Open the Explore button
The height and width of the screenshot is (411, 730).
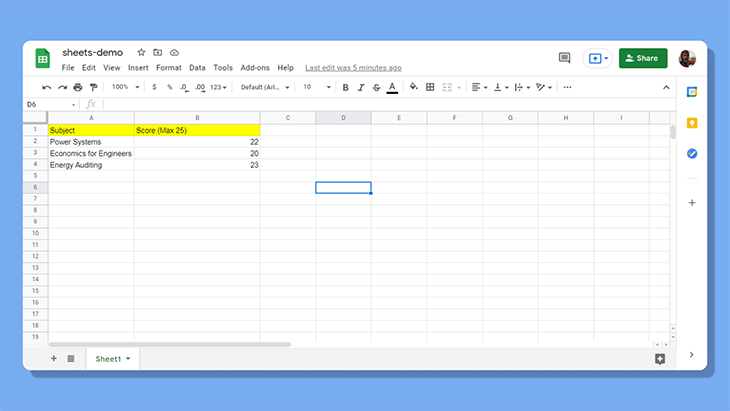coord(660,359)
